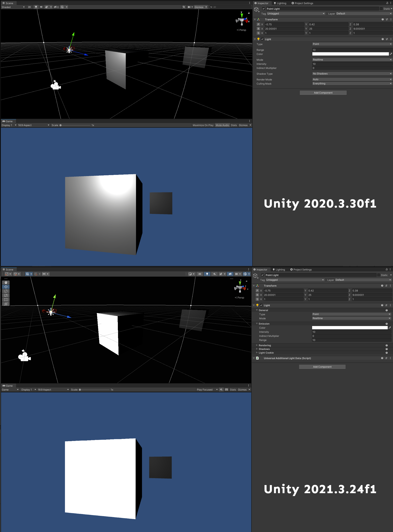This screenshot has height=532, width=393.
Task: Select the Scale tool in Scene overlay
Action: coord(6,295)
